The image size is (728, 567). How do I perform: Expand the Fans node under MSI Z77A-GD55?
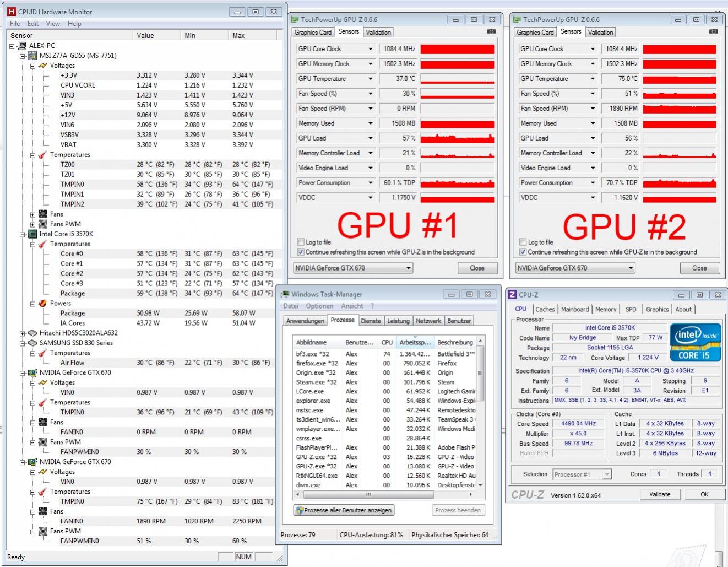33,214
